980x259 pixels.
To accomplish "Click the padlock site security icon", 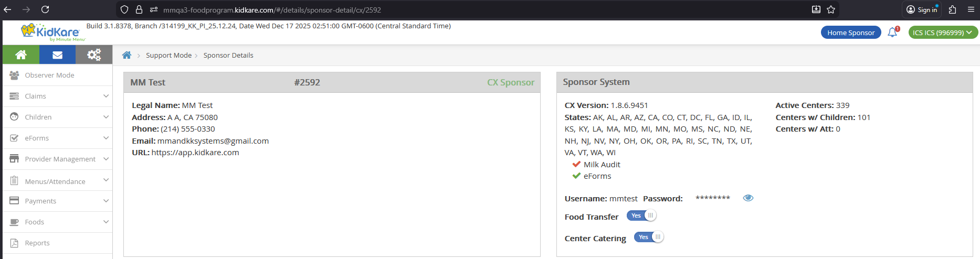I will point(139,9).
